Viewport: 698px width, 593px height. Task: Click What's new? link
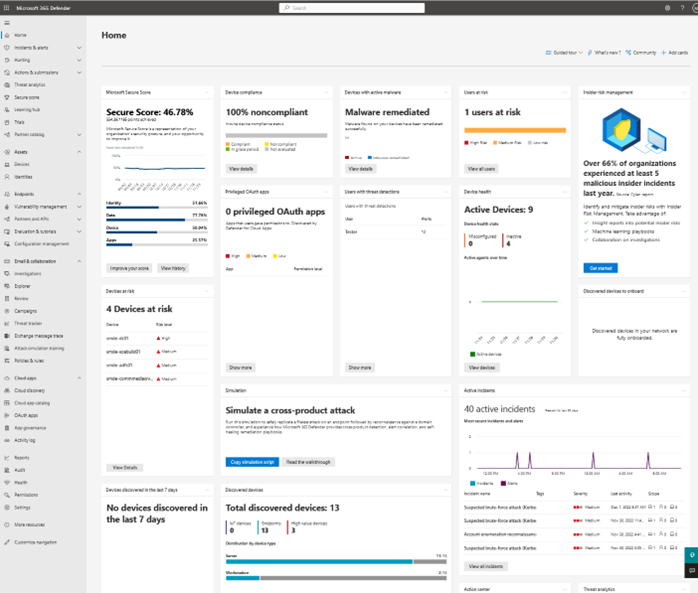coord(604,53)
